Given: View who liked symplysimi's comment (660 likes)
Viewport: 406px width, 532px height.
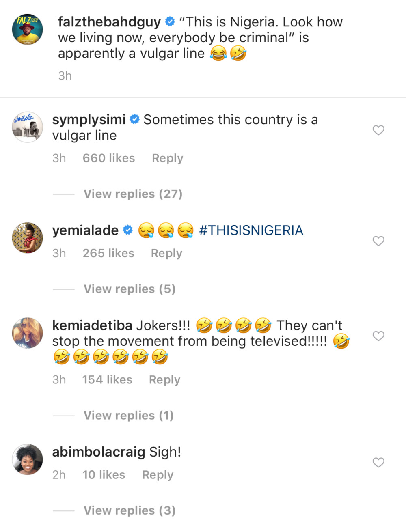Looking at the screenshot, I should click(x=109, y=158).
